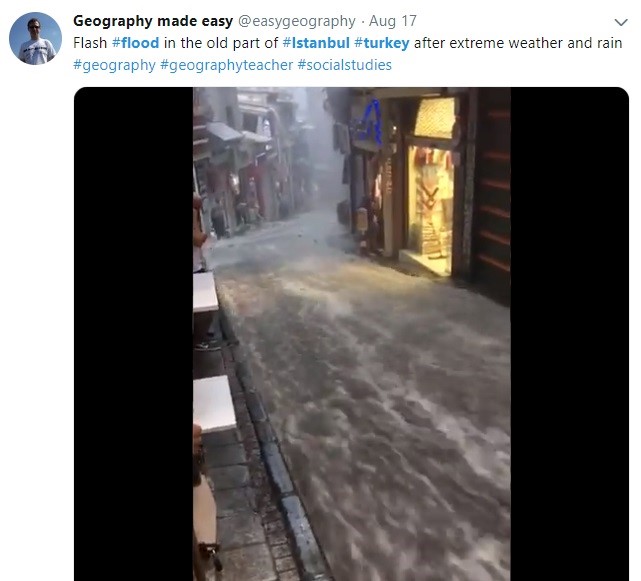Viewport: 641px width, 581px height.
Task: Click the video's left black letterbox area
Action: [x=133, y=334]
